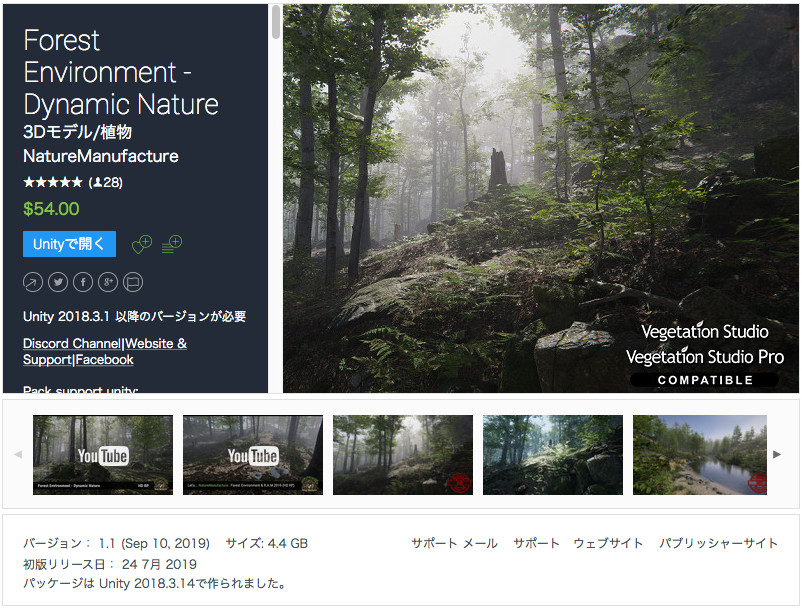Open 'サポート メール' link
The height and width of the screenshot is (610, 802).
[455, 543]
